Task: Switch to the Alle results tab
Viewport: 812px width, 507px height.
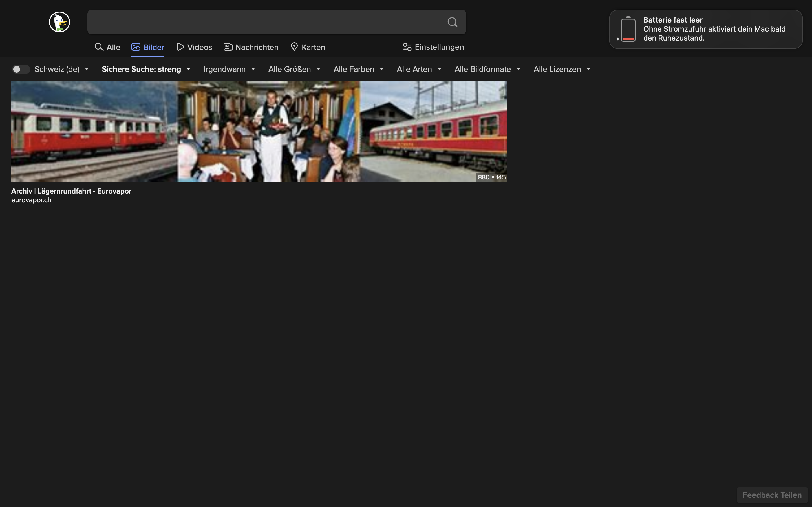Action: [x=107, y=47]
